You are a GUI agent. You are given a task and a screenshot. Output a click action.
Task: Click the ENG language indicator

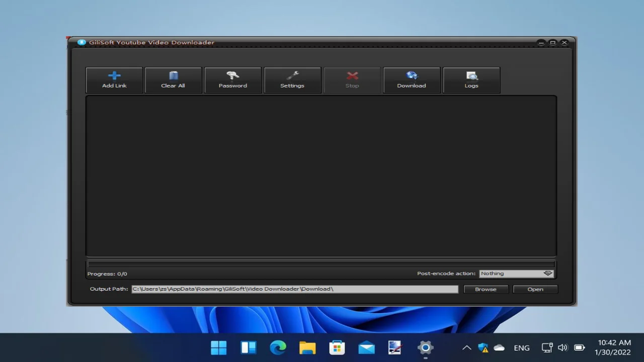(x=522, y=348)
